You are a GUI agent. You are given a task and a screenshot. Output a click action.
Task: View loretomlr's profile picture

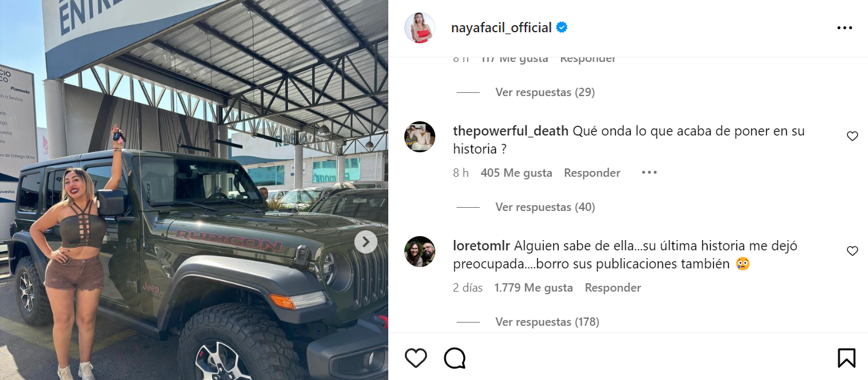(x=420, y=252)
